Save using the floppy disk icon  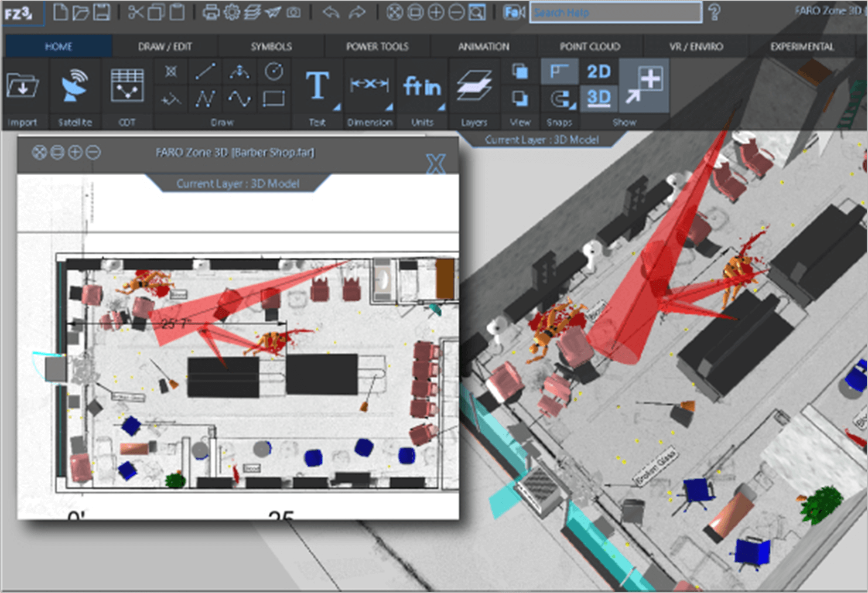[102, 12]
